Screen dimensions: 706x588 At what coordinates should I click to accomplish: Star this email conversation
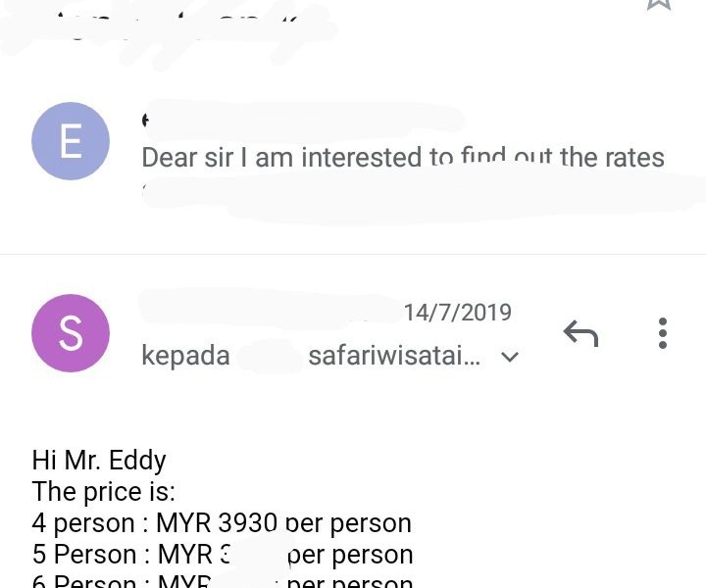coord(659,4)
